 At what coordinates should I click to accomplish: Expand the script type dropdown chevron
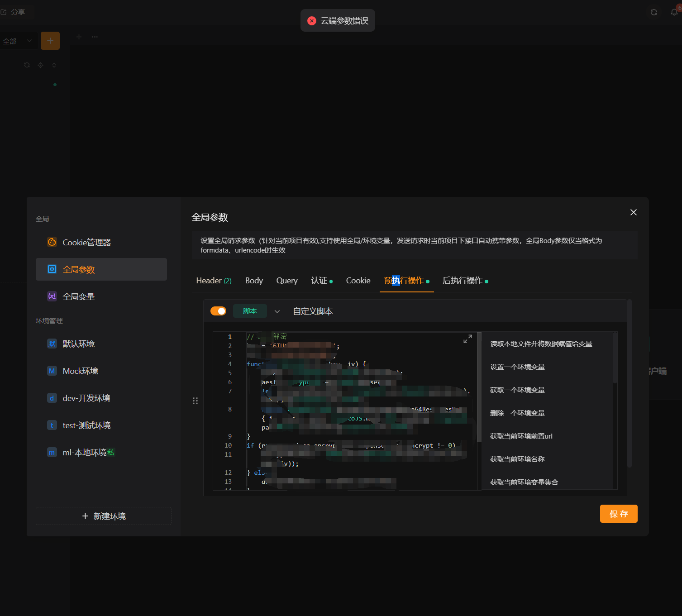tap(277, 311)
